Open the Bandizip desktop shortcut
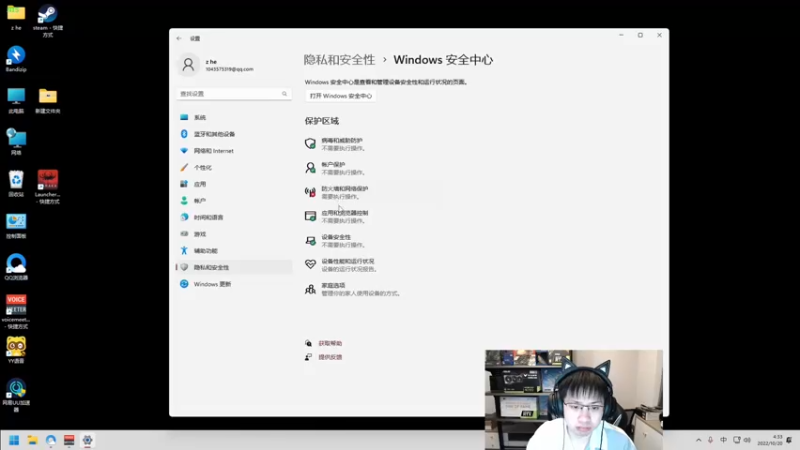Screen dimensions: 800x450 (x=16, y=59)
